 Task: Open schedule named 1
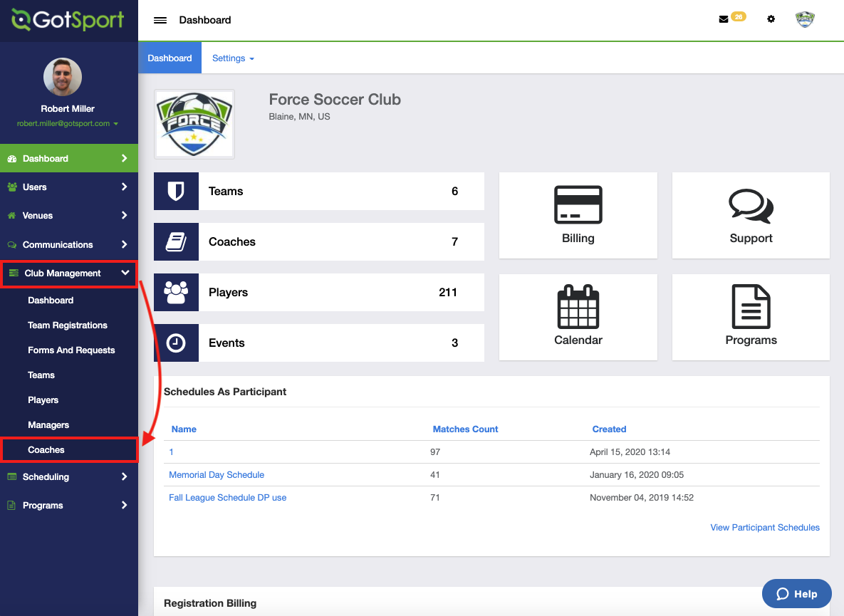pos(171,452)
